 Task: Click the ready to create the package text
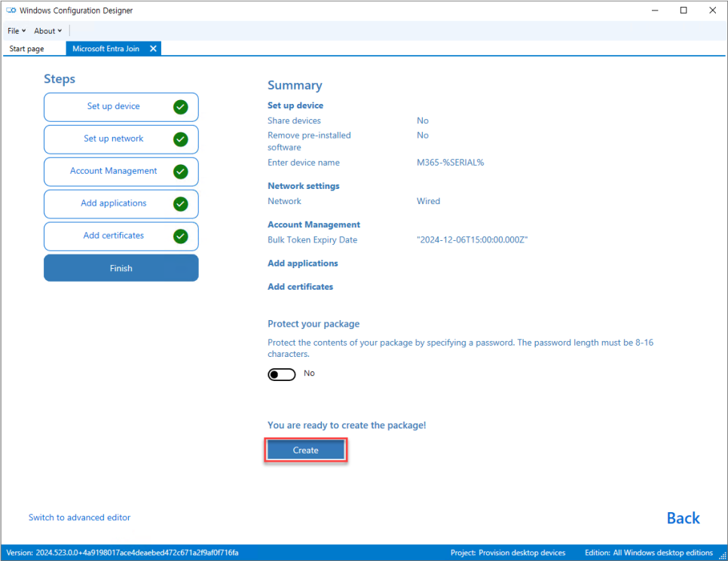(347, 425)
